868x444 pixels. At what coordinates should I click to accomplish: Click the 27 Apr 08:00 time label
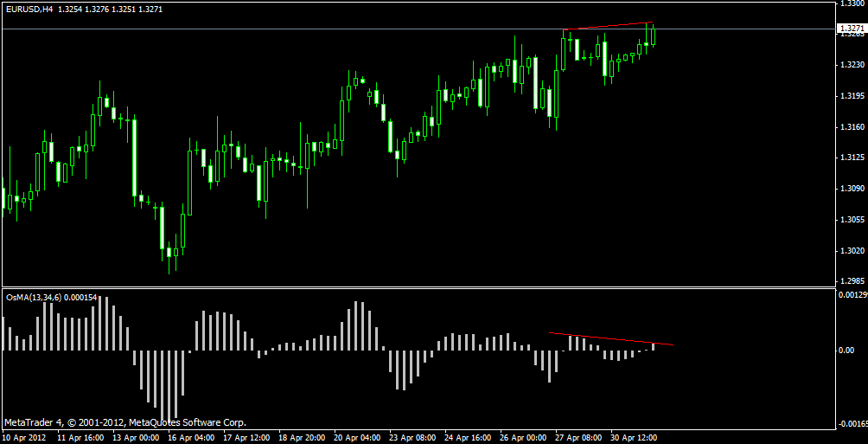pos(578,437)
